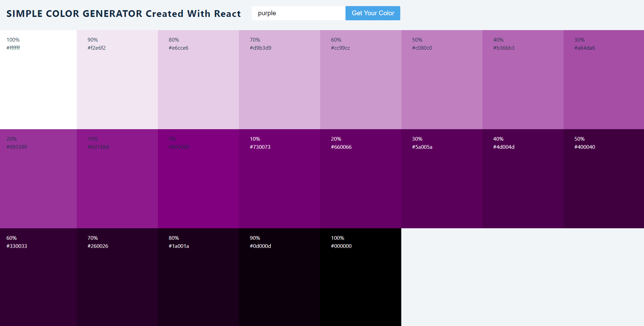Viewport: 644px width, 326px height.
Task: Select the #400040 color swatch
Action: pyautogui.click(x=604, y=179)
